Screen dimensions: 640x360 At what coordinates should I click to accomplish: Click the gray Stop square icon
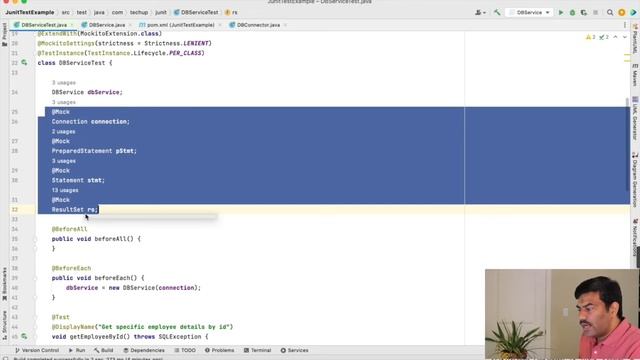[596, 13]
